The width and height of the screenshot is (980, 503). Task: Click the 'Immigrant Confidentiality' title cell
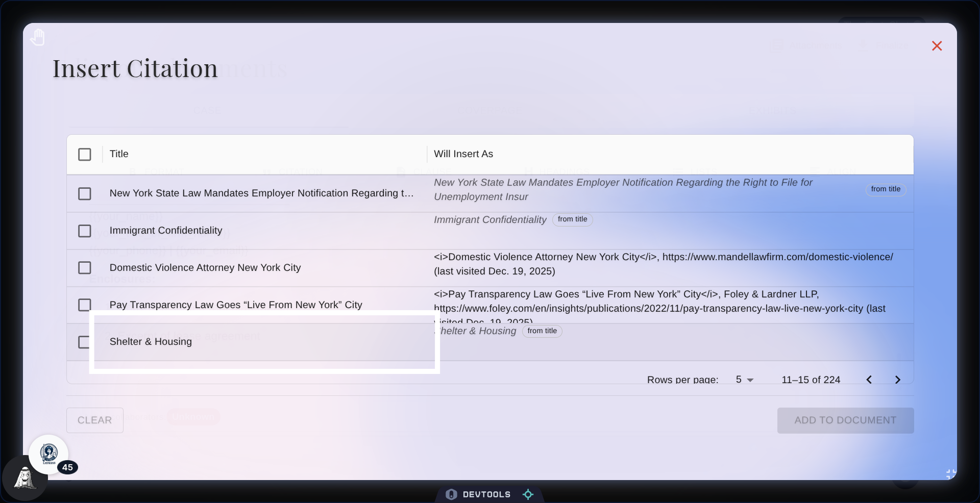click(x=166, y=231)
